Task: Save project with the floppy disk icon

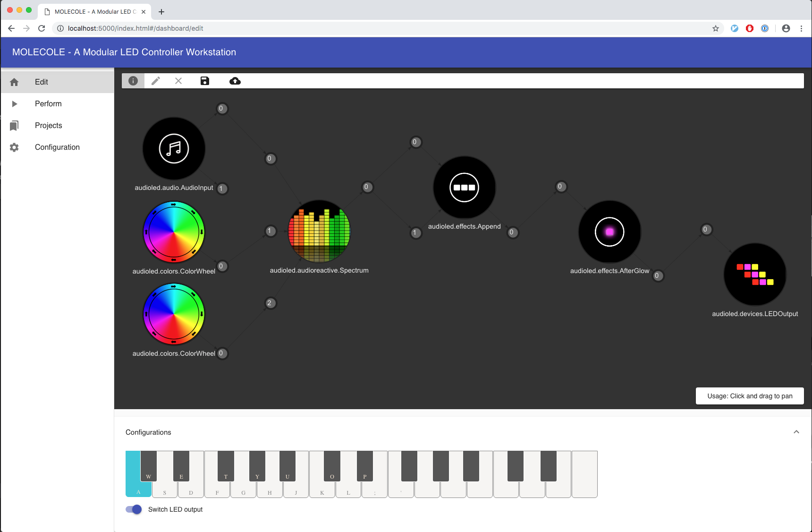Action: 205,81
